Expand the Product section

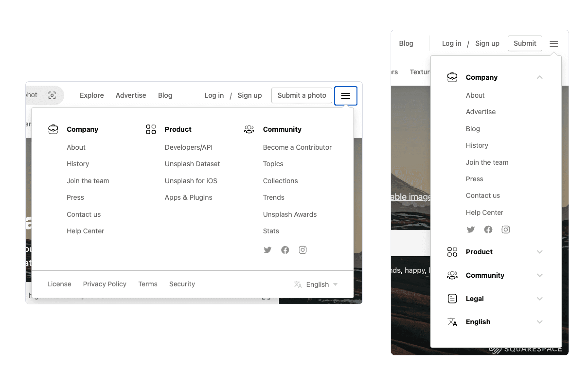click(540, 252)
